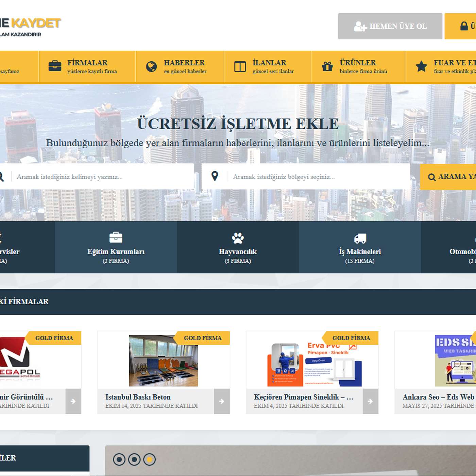476x476 pixels.
Task: Click the arrow button on the Megapol card
Action: [73, 401]
